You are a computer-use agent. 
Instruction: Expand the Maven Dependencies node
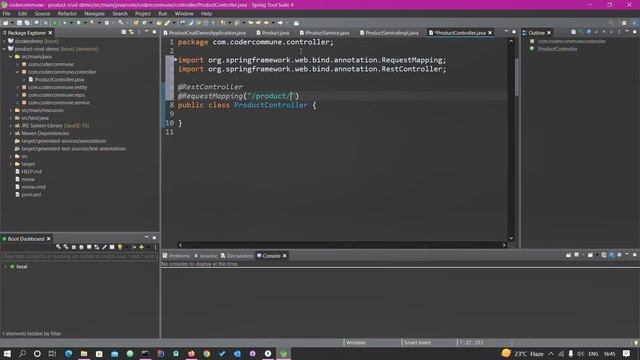click(x=11, y=133)
